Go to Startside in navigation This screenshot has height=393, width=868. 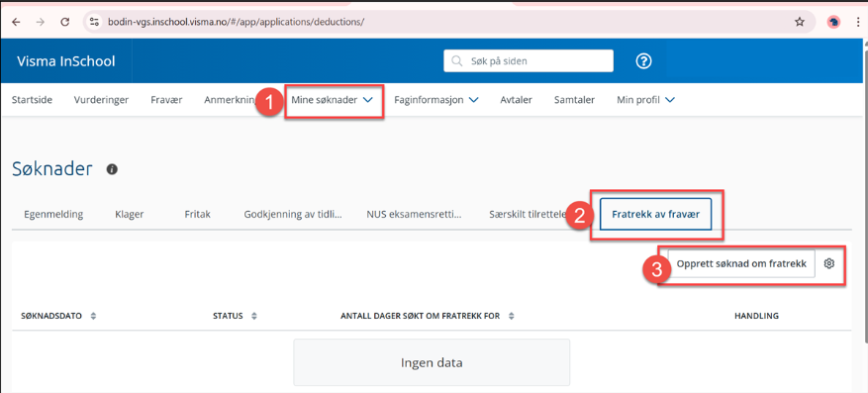pyautogui.click(x=32, y=100)
